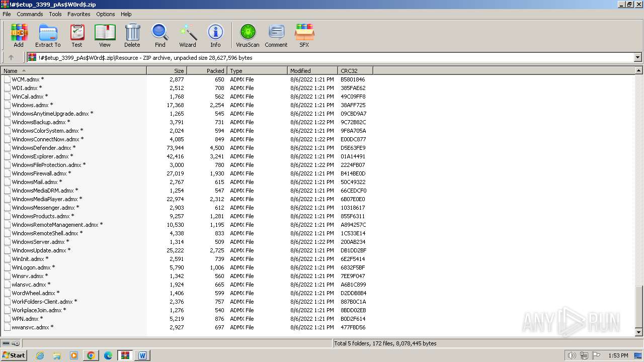Sort by Type column header
Image resolution: width=644 pixels, height=362 pixels.
click(257, 71)
